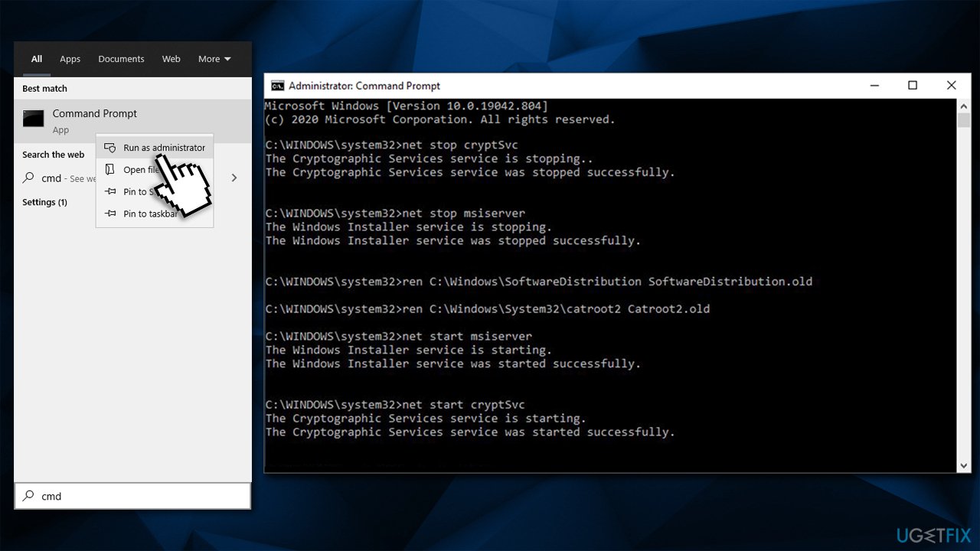This screenshot has height=551, width=980.
Task: Close the Administrator: Command Prompt window
Action: pos(952,86)
